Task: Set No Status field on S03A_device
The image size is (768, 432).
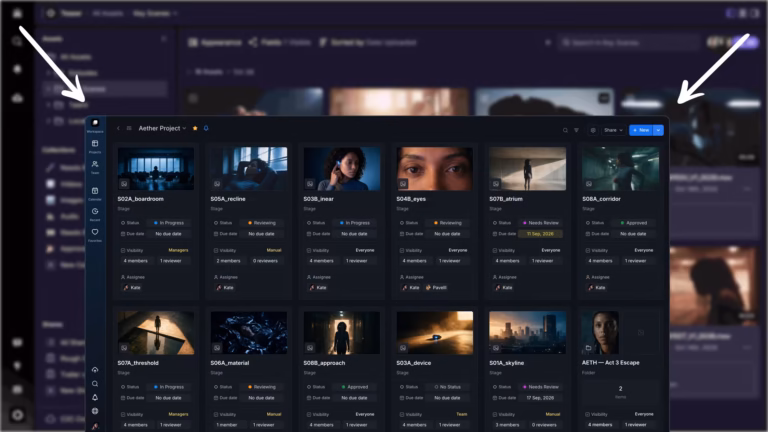Action: [447, 387]
